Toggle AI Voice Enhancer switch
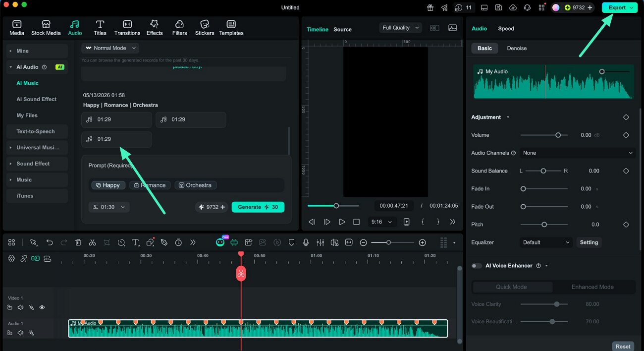Viewport: 644px width, 351px height. point(477,266)
